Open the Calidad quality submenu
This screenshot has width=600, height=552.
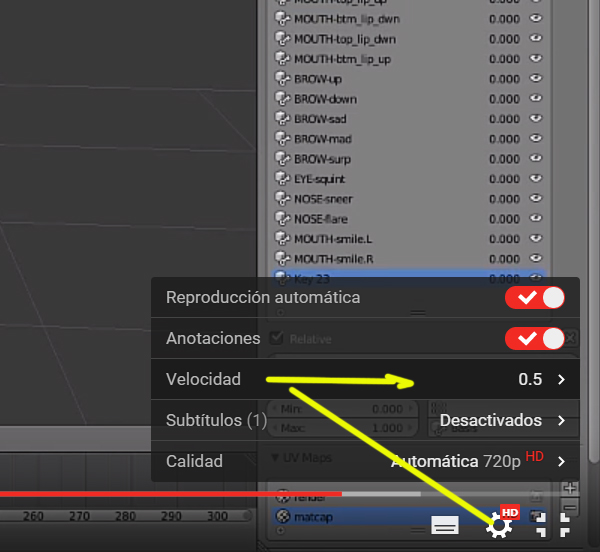click(x=365, y=461)
